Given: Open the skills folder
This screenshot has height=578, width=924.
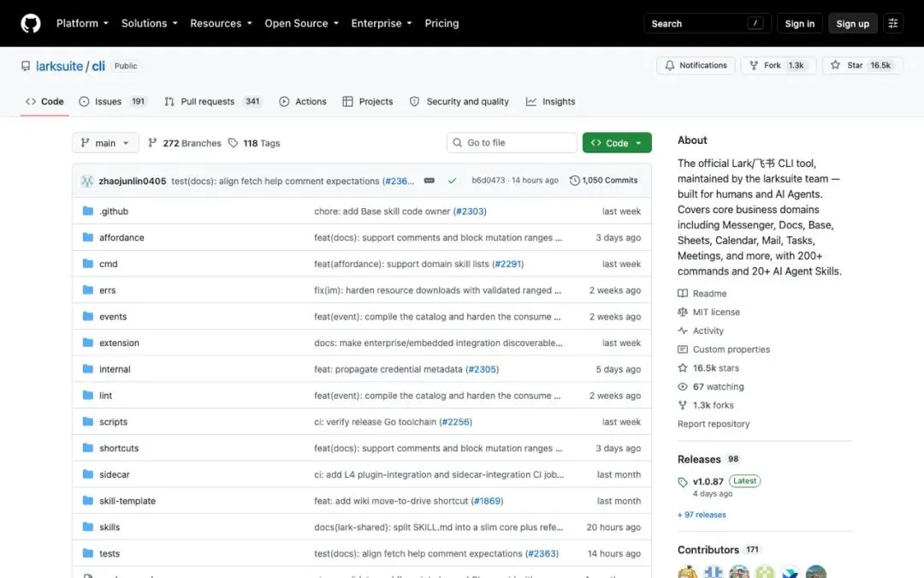Looking at the screenshot, I should point(110,527).
